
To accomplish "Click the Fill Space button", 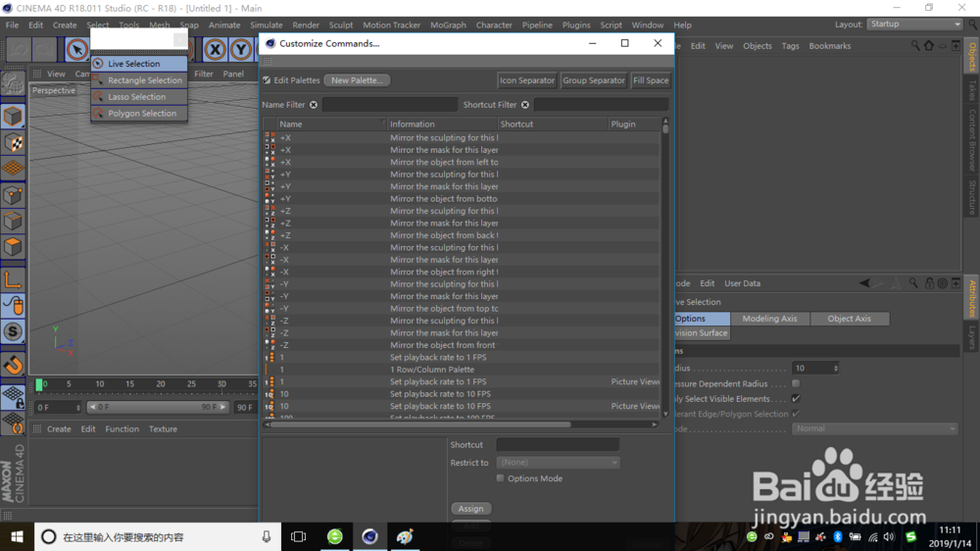I will [x=651, y=80].
